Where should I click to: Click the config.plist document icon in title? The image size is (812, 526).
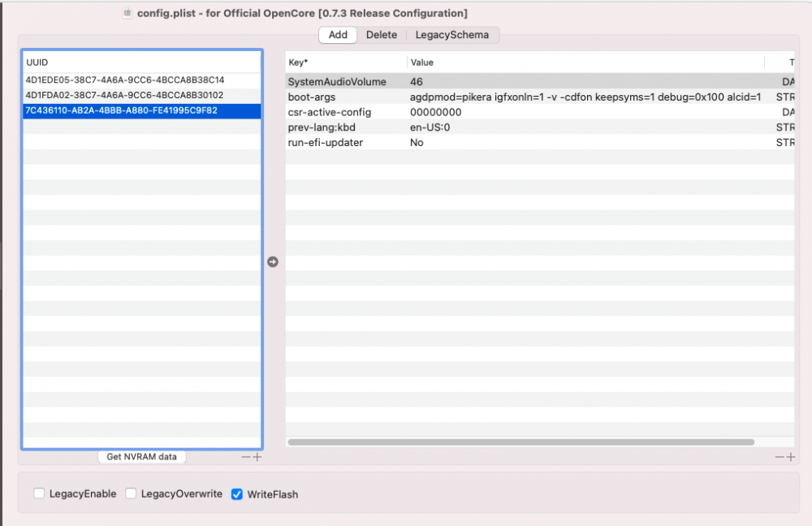click(x=127, y=14)
